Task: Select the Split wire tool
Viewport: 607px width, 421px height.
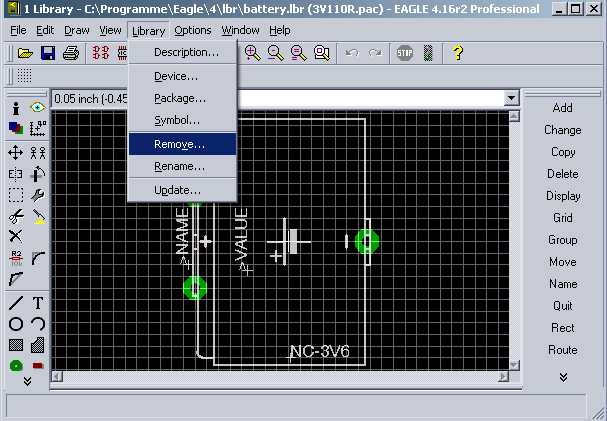Action: pyautogui.click(x=16, y=279)
